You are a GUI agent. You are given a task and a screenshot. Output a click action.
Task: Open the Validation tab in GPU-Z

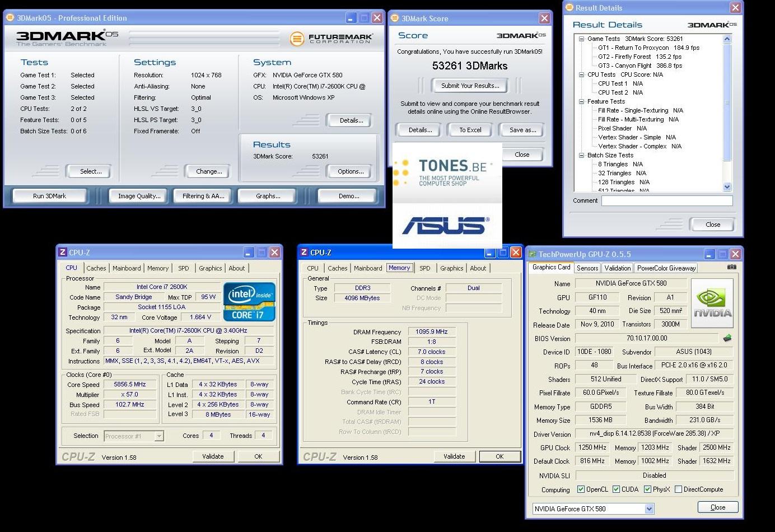pos(618,268)
